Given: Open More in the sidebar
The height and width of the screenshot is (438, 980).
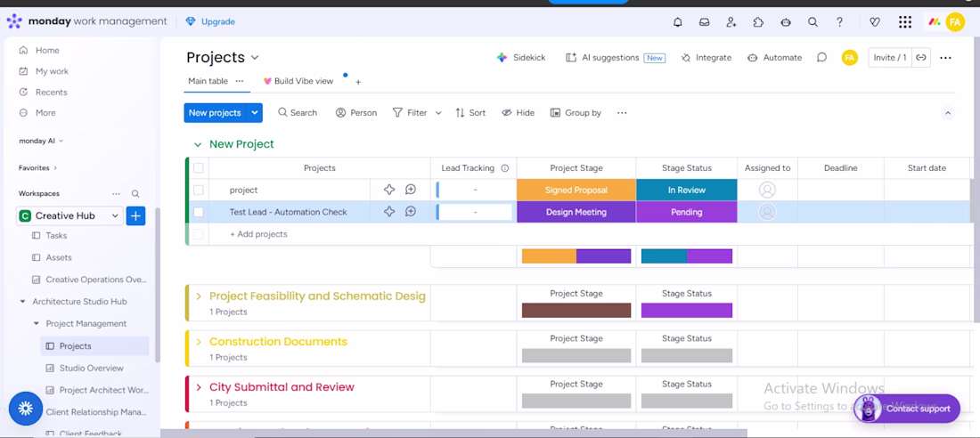Looking at the screenshot, I should 39,113.
